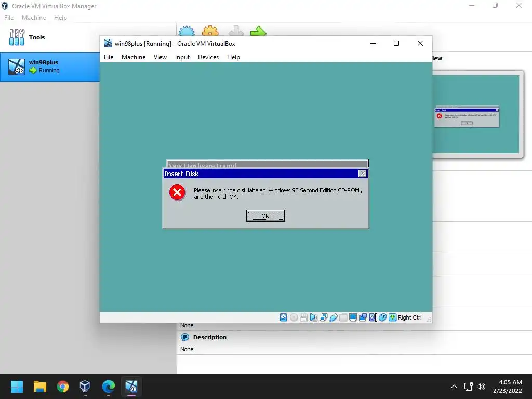The image size is (532, 399).
Task: Click the optical drive status icon
Action: (294, 317)
